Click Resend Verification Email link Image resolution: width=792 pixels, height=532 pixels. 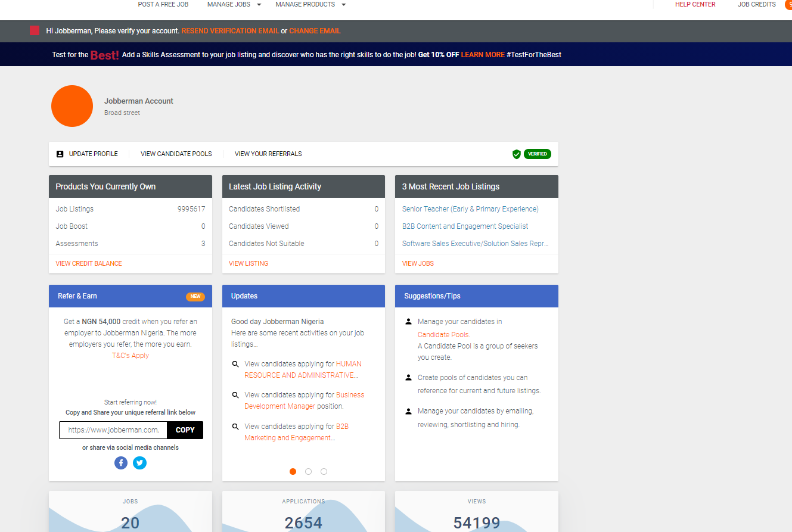pyautogui.click(x=230, y=31)
